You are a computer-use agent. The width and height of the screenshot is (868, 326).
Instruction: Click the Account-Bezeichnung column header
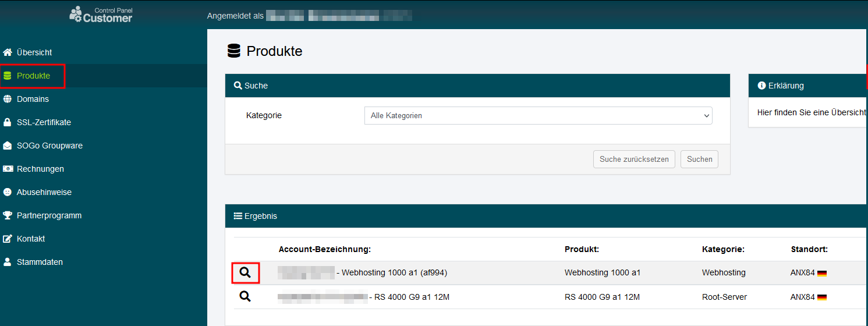click(324, 249)
